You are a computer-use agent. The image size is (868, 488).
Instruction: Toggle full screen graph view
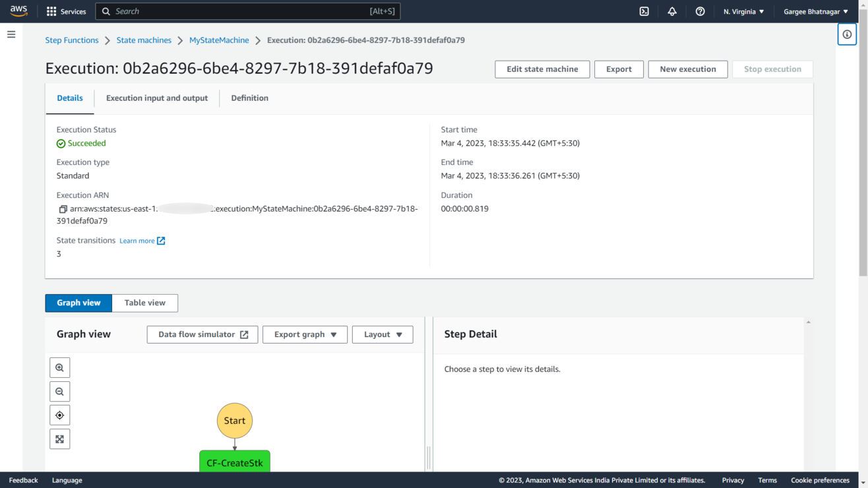tap(60, 439)
